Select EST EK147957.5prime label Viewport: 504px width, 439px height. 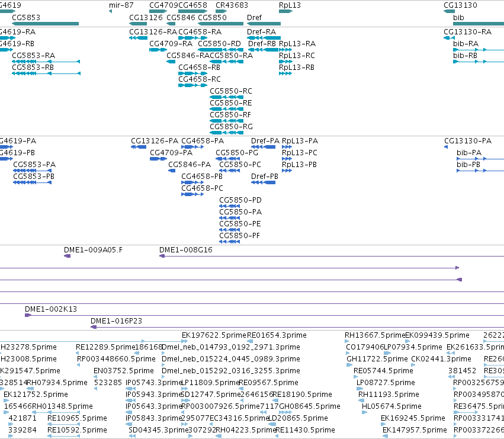tap(415, 430)
